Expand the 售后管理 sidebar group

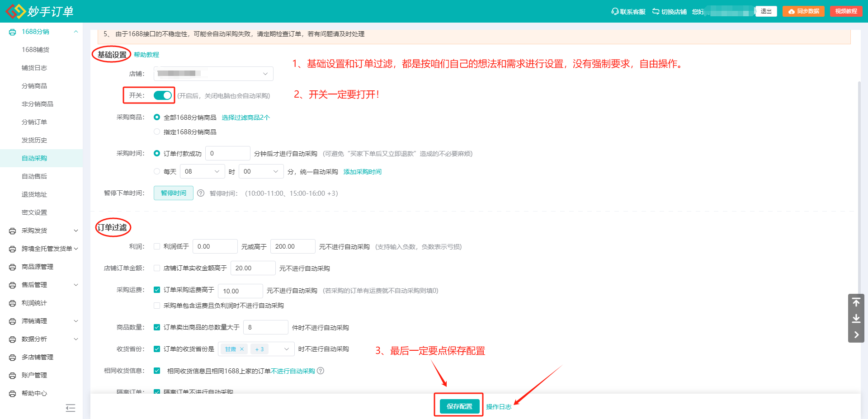(x=76, y=285)
